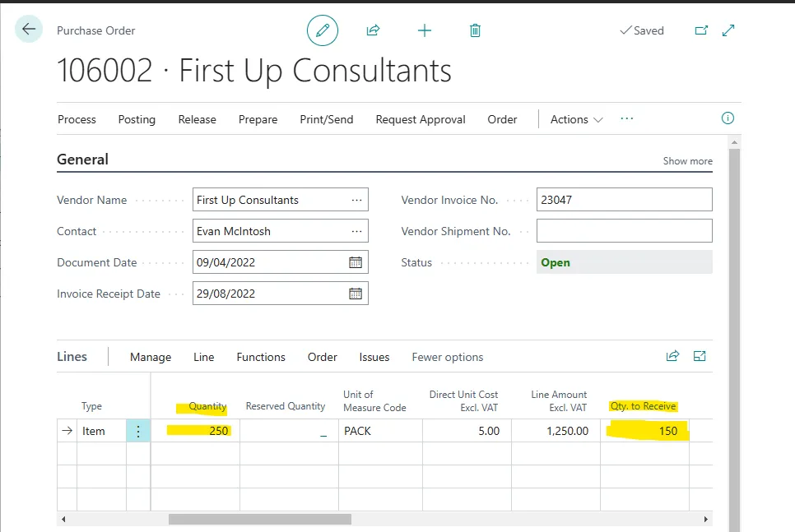Open the Manage menu in Lines

pyautogui.click(x=151, y=357)
